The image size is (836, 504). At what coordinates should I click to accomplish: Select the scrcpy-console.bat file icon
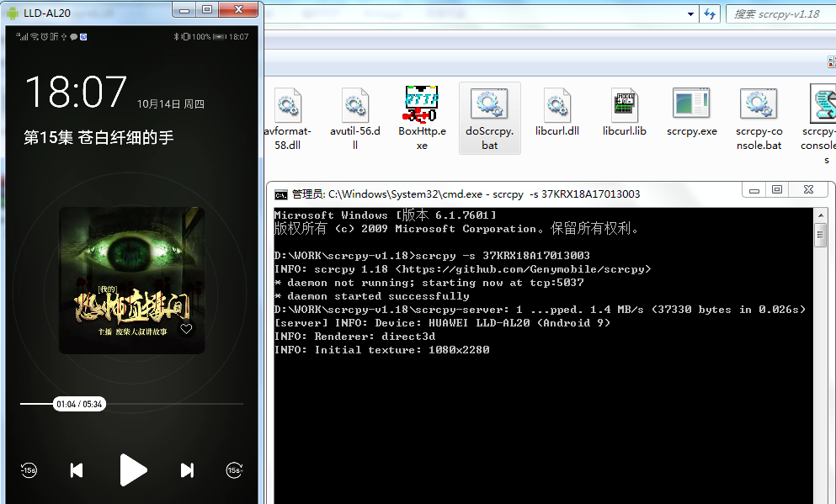click(759, 103)
